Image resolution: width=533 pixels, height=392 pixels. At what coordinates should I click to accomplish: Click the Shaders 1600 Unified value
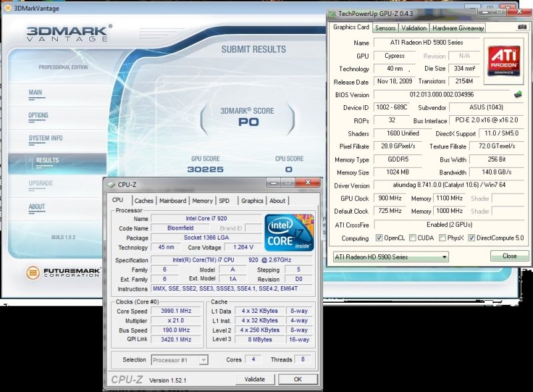tap(403, 133)
